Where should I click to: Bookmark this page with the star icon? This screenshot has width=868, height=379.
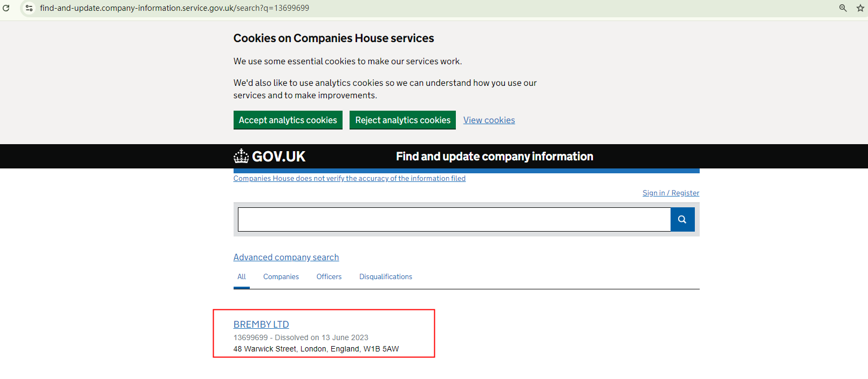[860, 8]
